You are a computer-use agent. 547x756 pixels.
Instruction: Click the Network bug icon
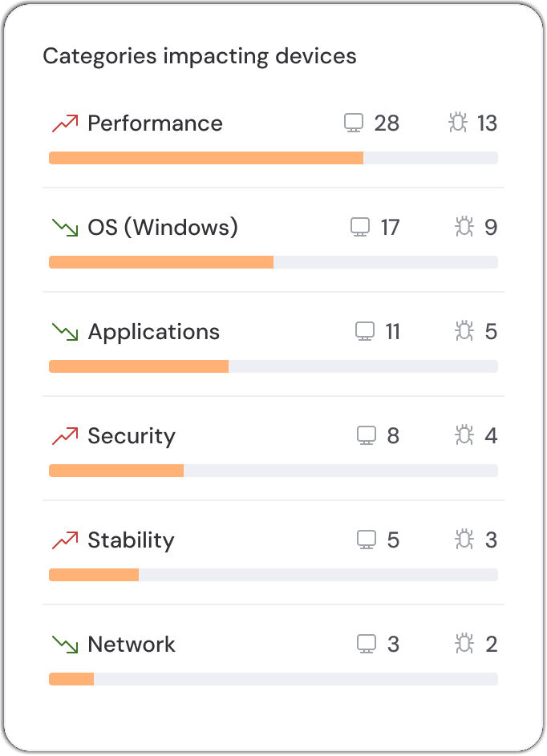coord(464,645)
